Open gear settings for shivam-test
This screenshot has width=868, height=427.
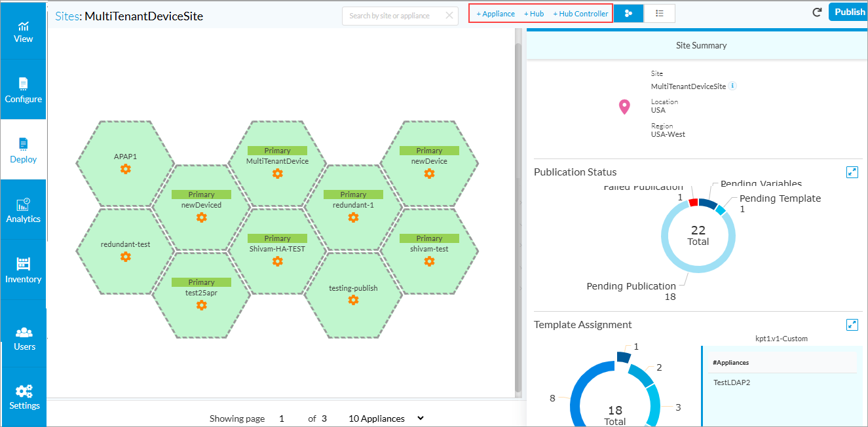[x=429, y=261]
